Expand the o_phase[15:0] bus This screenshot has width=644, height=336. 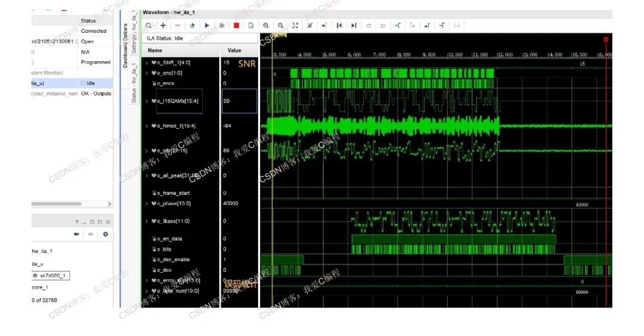pyautogui.click(x=147, y=204)
